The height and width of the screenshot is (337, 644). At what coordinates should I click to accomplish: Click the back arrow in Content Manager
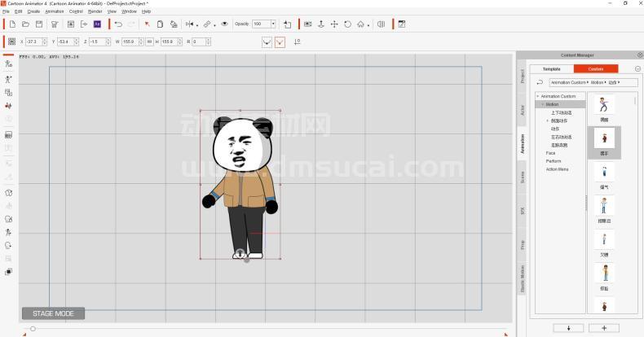[540, 82]
